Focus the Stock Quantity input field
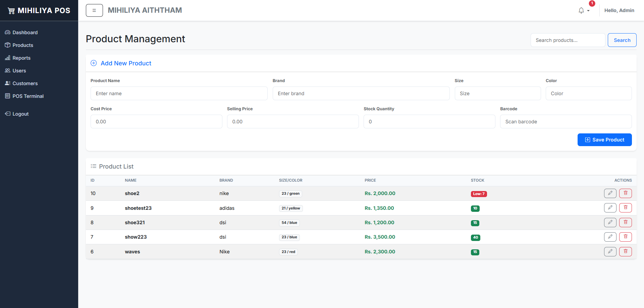This screenshot has width=644, height=308. pos(429,122)
